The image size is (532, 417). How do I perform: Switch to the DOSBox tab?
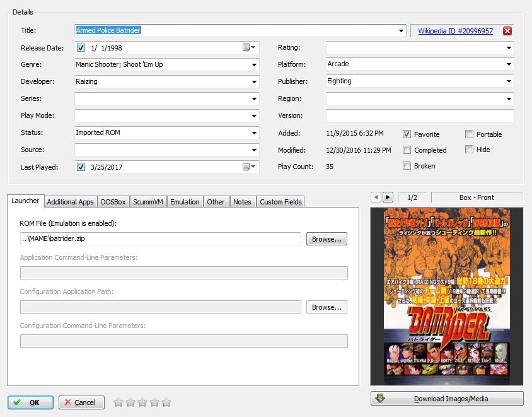[x=113, y=202]
